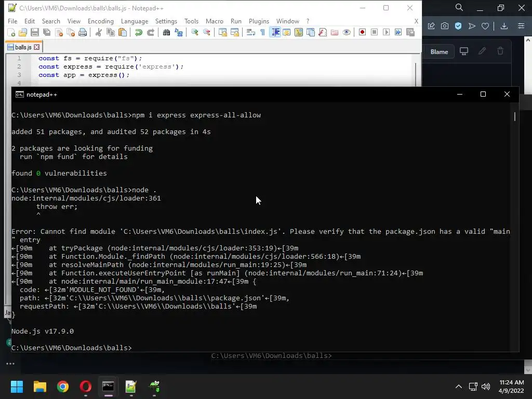Click pencil edit icon in browser window
The image size is (532, 399).
click(x=482, y=51)
